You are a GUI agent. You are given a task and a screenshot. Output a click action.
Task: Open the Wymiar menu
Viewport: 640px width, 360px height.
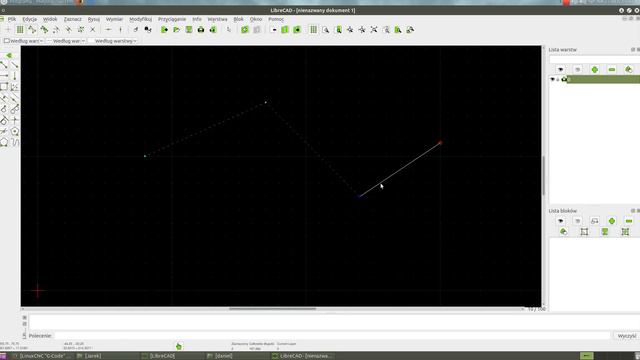114,19
